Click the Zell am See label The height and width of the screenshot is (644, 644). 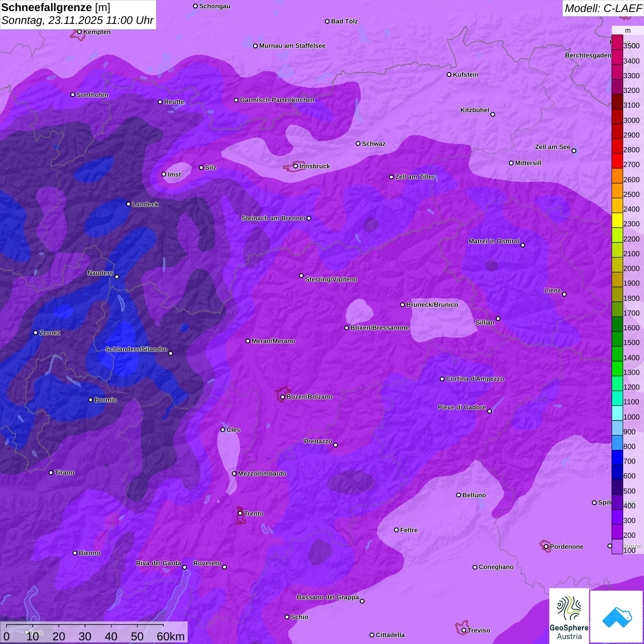tap(552, 147)
